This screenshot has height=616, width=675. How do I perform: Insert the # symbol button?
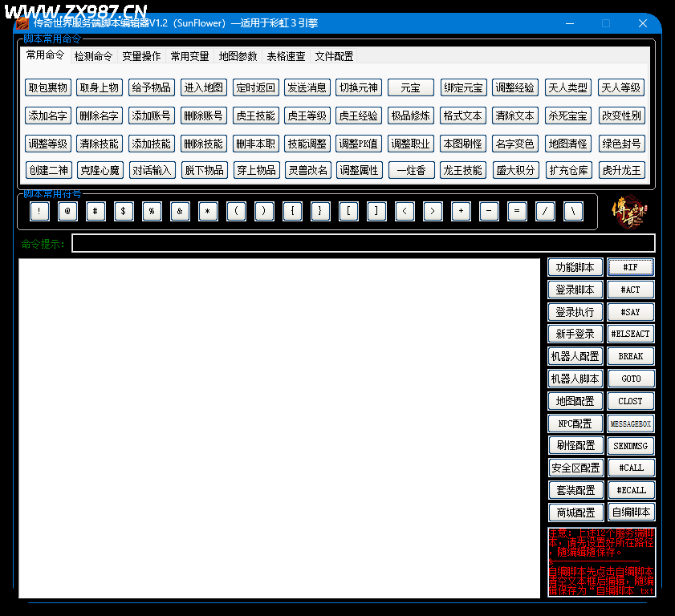coord(96,211)
